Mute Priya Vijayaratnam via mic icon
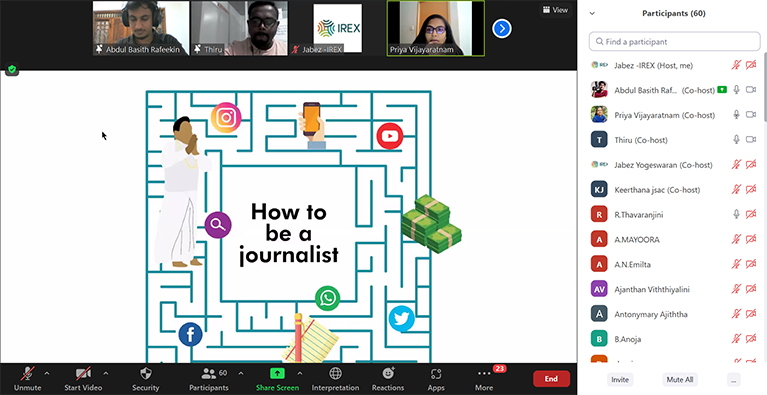The height and width of the screenshot is (395, 767). 736,115
